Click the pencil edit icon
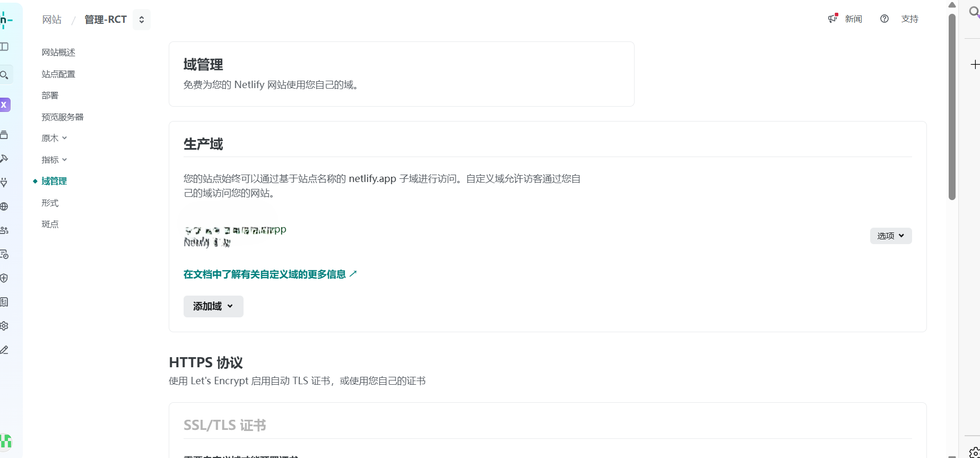Image resolution: width=980 pixels, height=458 pixels. click(x=4, y=350)
